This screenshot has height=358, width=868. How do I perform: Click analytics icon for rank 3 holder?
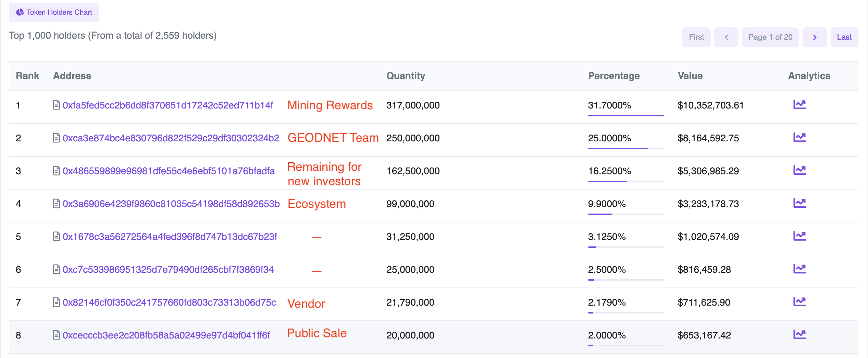pyautogui.click(x=799, y=170)
